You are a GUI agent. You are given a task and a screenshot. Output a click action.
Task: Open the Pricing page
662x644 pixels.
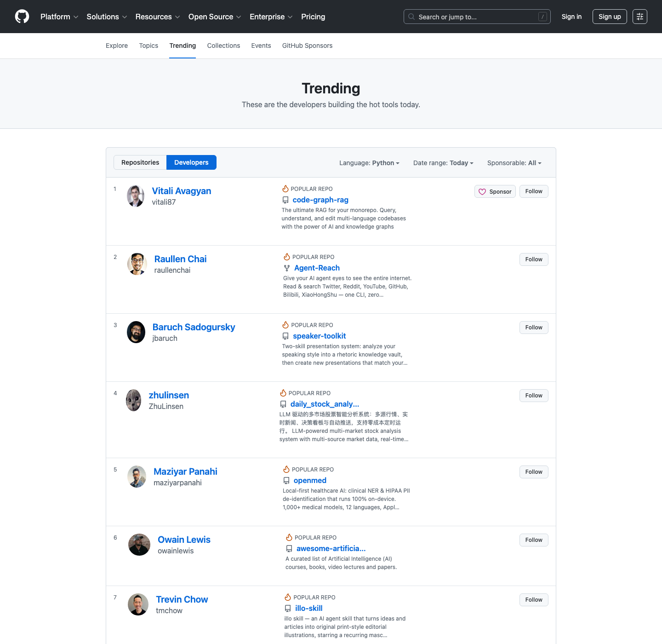tap(313, 17)
